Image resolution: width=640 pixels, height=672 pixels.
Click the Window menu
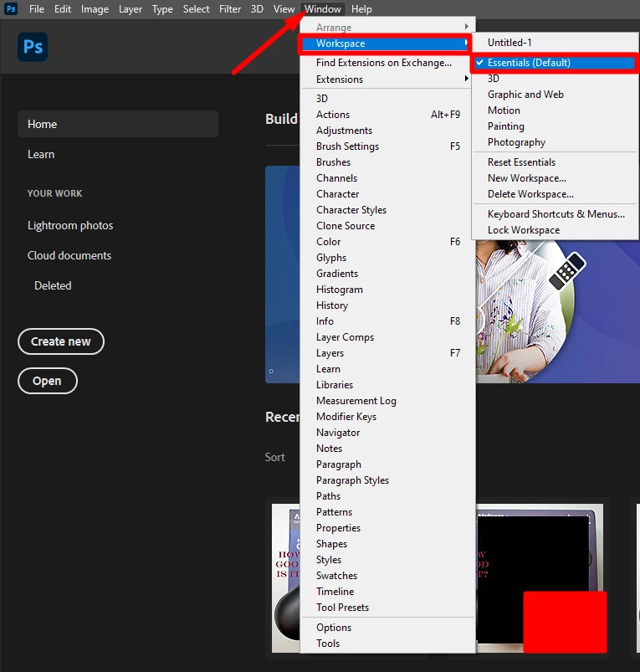pos(323,9)
